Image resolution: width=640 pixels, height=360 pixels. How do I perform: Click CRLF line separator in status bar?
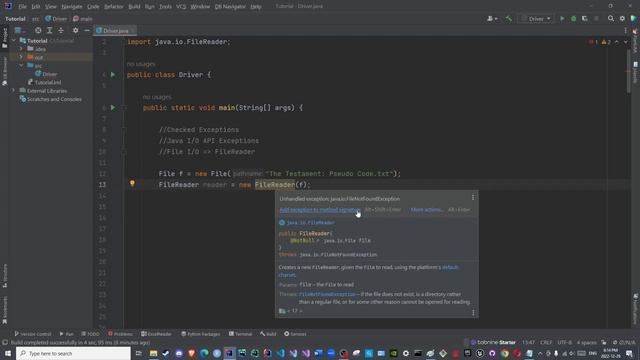546,342
